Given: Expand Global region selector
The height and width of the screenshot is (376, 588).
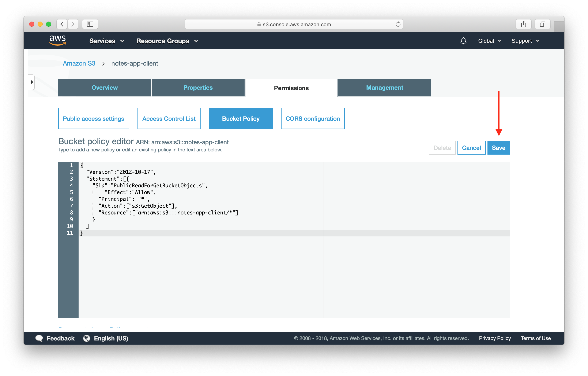Looking at the screenshot, I should pyautogui.click(x=489, y=41).
